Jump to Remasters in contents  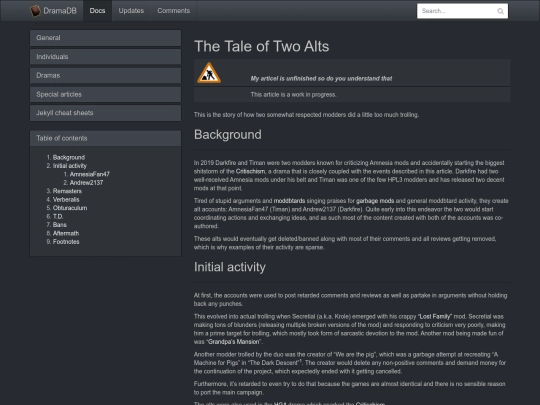67,191
